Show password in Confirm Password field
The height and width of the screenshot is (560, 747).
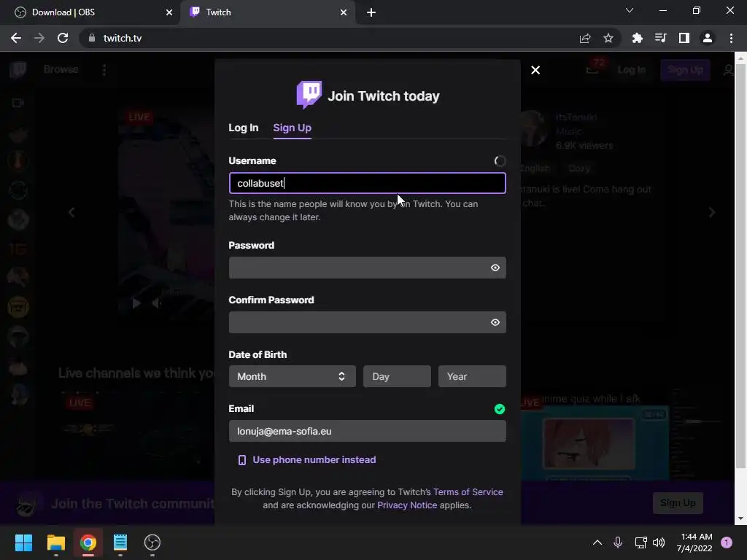click(495, 322)
